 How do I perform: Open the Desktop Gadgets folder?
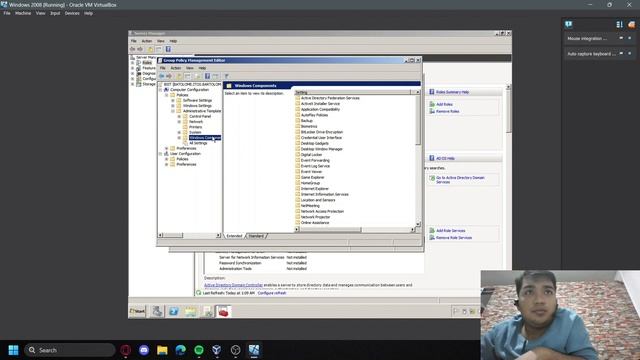pyautogui.click(x=315, y=144)
